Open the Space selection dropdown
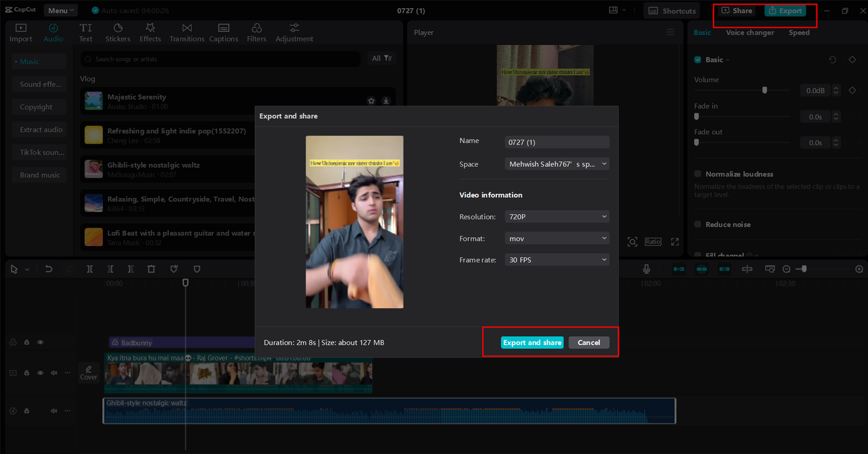The image size is (868, 454). [x=557, y=164]
